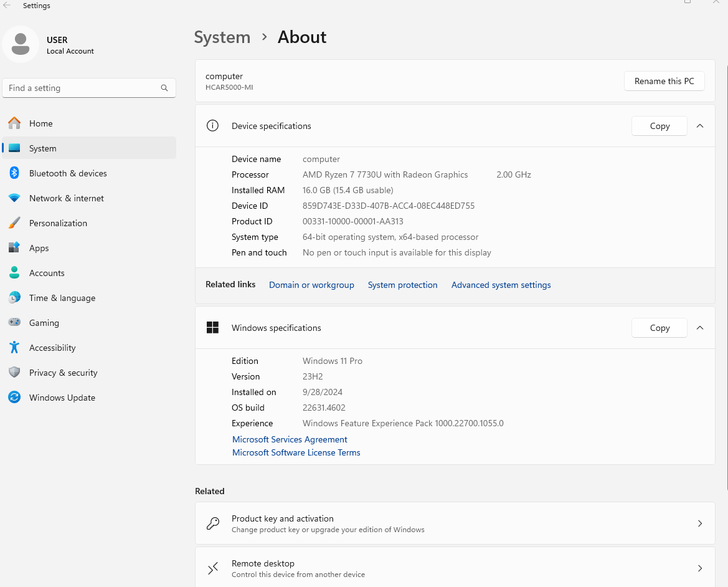Go to Accessibility settings

tap(89, 348)
